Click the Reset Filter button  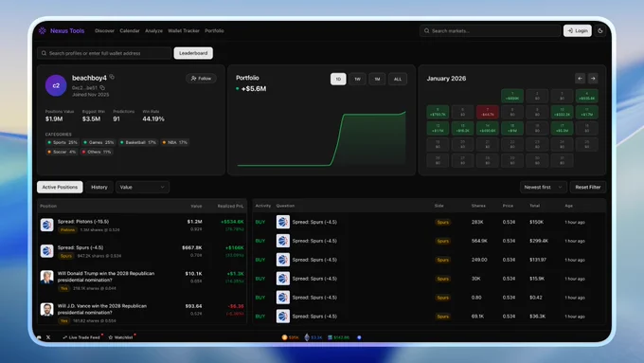click(x=588, y=187)
